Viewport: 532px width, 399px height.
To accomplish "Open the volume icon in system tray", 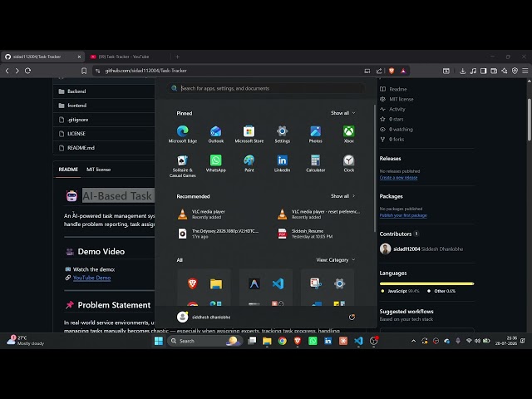I will pos(477,341).
